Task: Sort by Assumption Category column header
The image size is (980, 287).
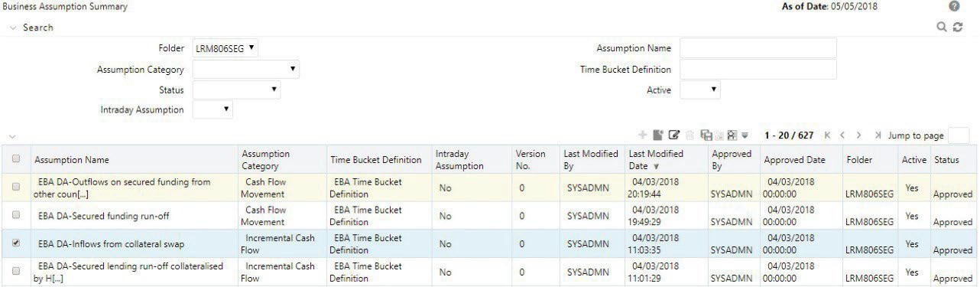Action: (266, 160)
